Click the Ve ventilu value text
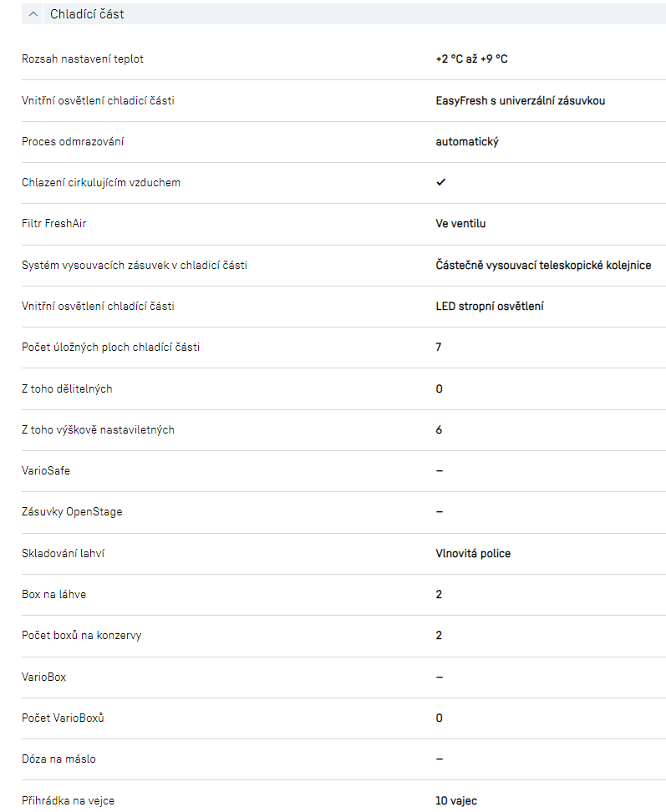This screenshot has width=666, height=812. 460,224
